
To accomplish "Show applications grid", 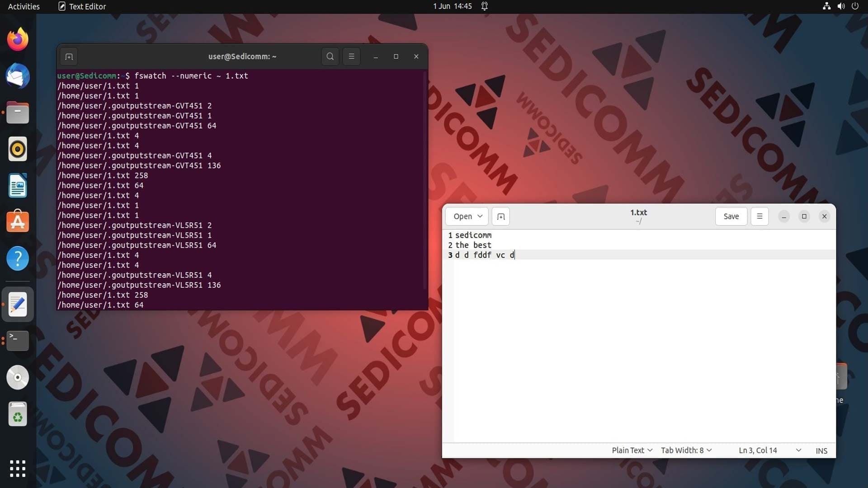I will pos(18,469).
